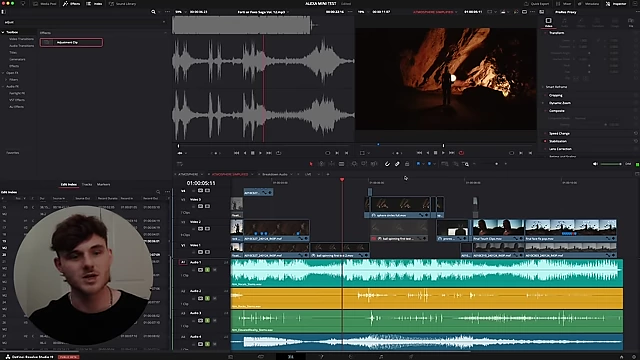Play the timeline viewer forward
640x360 pixels.
[443, 153]
